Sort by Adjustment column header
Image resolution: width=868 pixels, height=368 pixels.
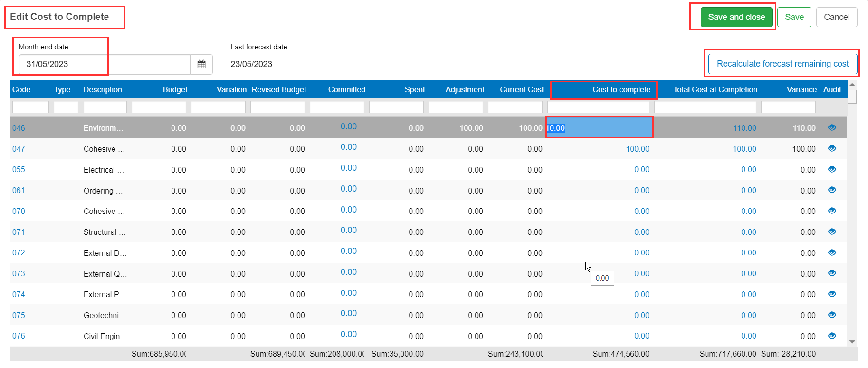(x=465, y=89)
